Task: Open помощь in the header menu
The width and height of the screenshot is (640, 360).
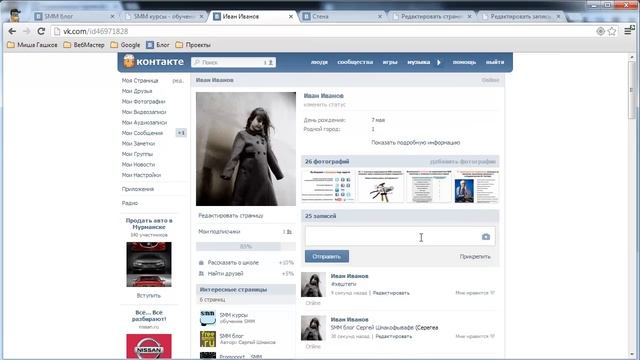Action: click(x=464, y=62)
